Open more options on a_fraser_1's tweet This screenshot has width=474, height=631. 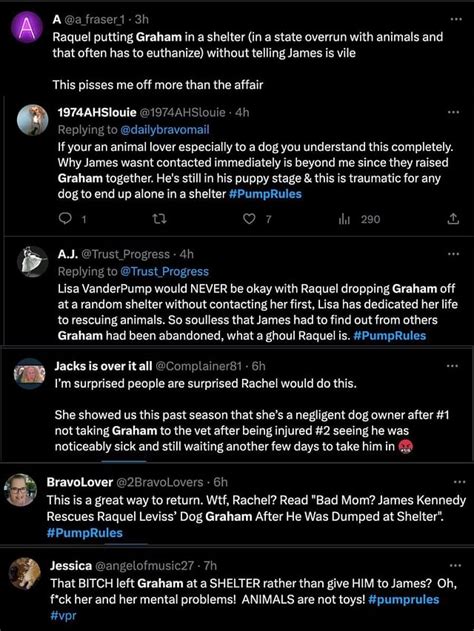click(455, 19)
